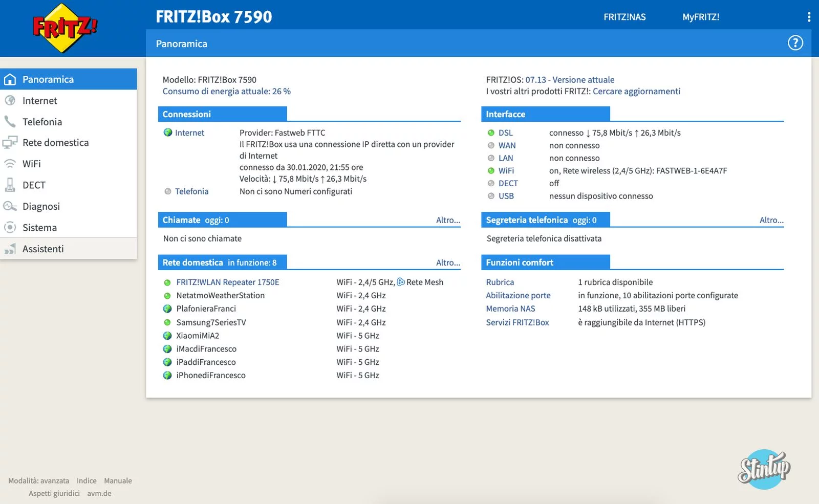Expand Altro in the Chiamate section
The height and width of the screenshot is (504, 819).
pos(448,220)
